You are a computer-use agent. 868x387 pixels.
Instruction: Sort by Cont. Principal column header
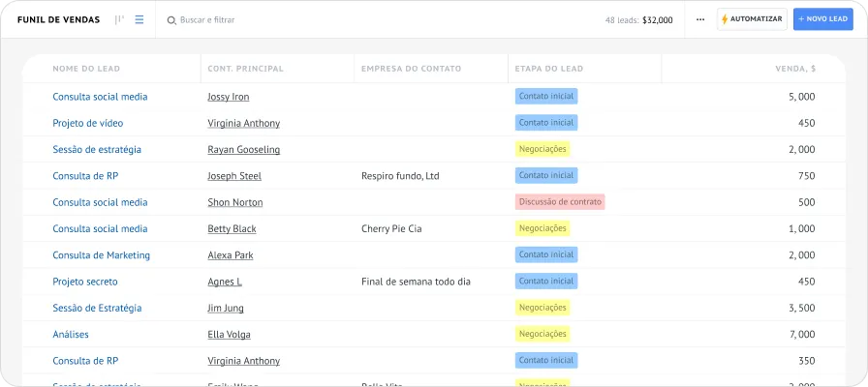click(245, 69)
